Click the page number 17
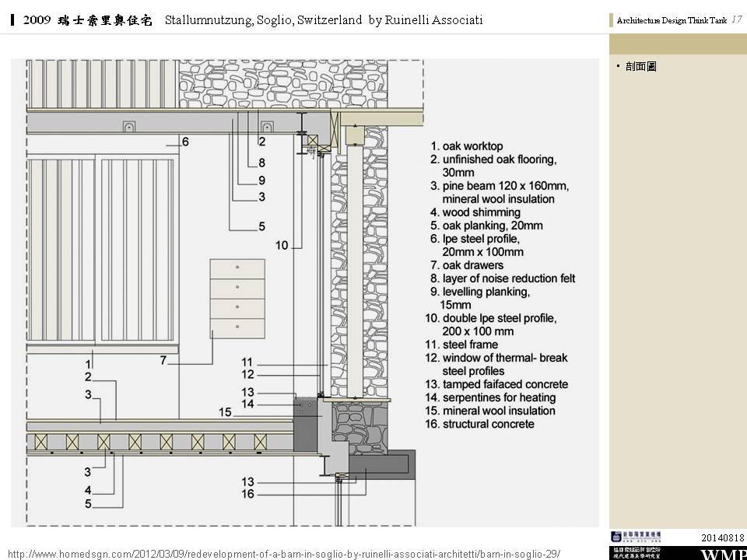 (736, 20)
